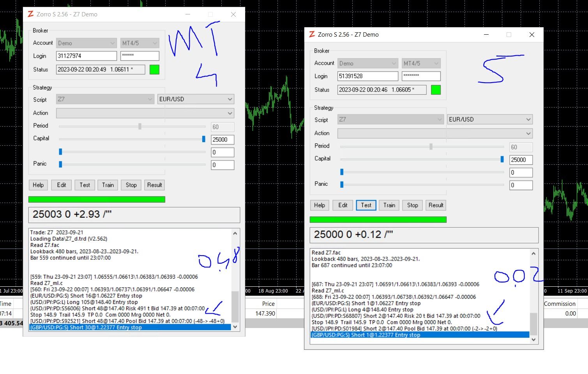Image resolution: width=588 pixels, height=374 pixels.
Task: Open Action dropdown in left window
Action: click(145, 113)
